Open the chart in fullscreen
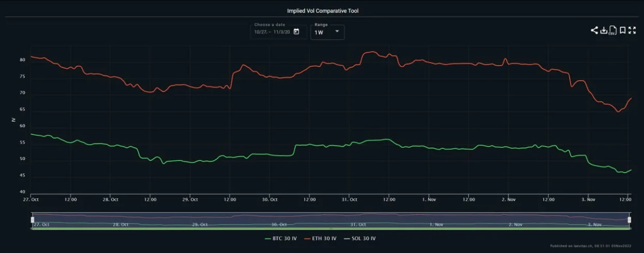 [x=632, y=30]
